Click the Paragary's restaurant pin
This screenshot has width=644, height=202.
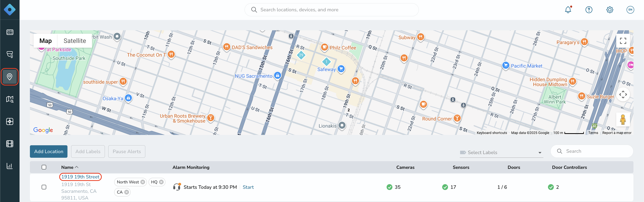(584, 42)
